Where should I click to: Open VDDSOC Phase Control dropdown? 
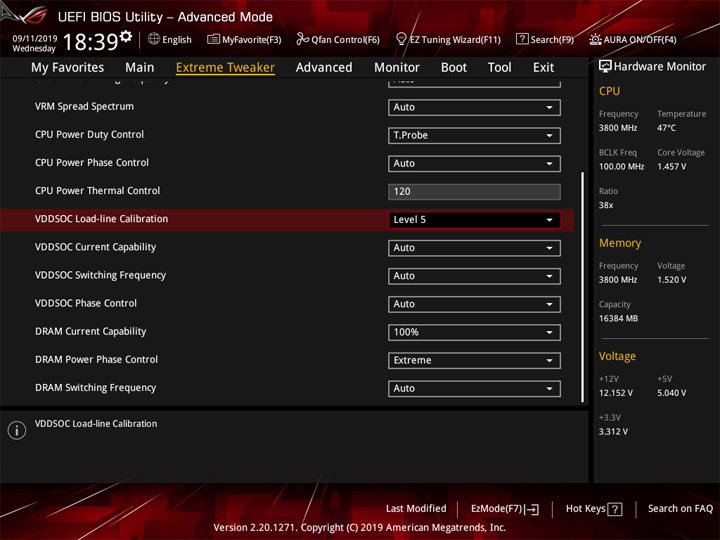474,304
